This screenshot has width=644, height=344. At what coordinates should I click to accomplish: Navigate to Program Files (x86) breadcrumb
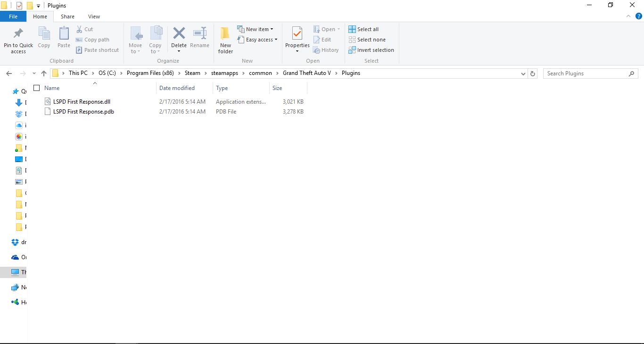(150, 73)
